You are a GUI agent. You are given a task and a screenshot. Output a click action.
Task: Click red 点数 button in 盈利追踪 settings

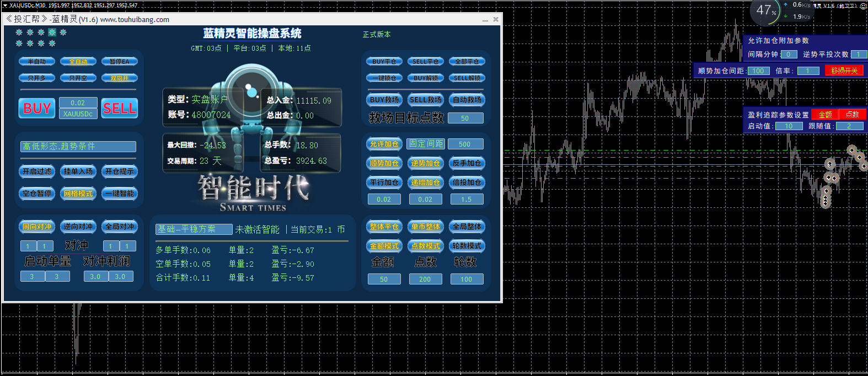[853, 115]
